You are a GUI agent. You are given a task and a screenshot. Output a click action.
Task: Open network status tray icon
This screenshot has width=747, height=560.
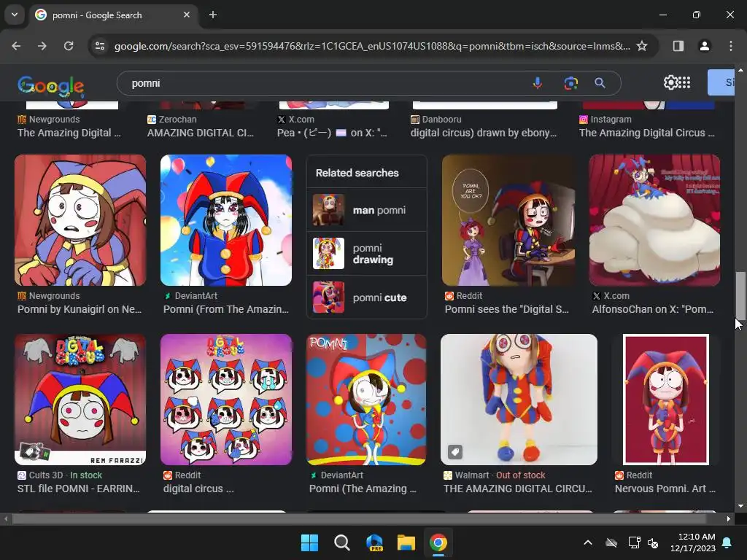(634, 542)
